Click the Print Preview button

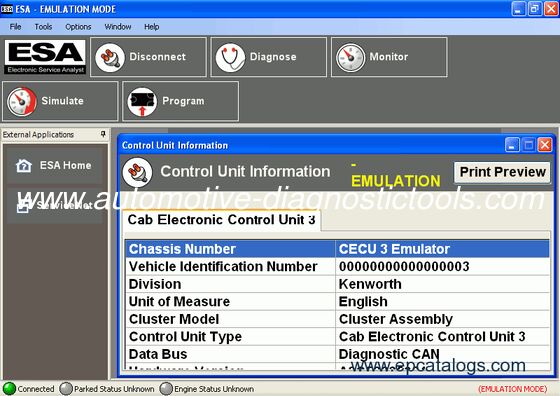pos(502,172)
